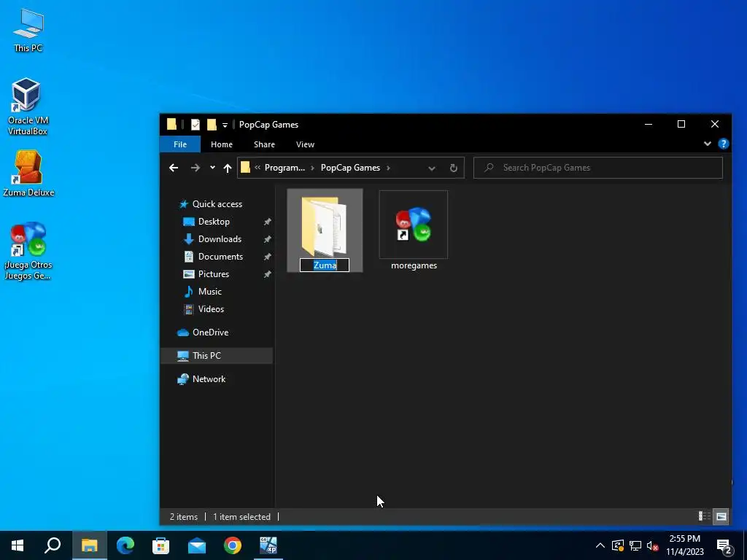Open the Action Center notifications
Image resolution: width=747 pixels, height=560 pixels.
click(x=724, y=546)
